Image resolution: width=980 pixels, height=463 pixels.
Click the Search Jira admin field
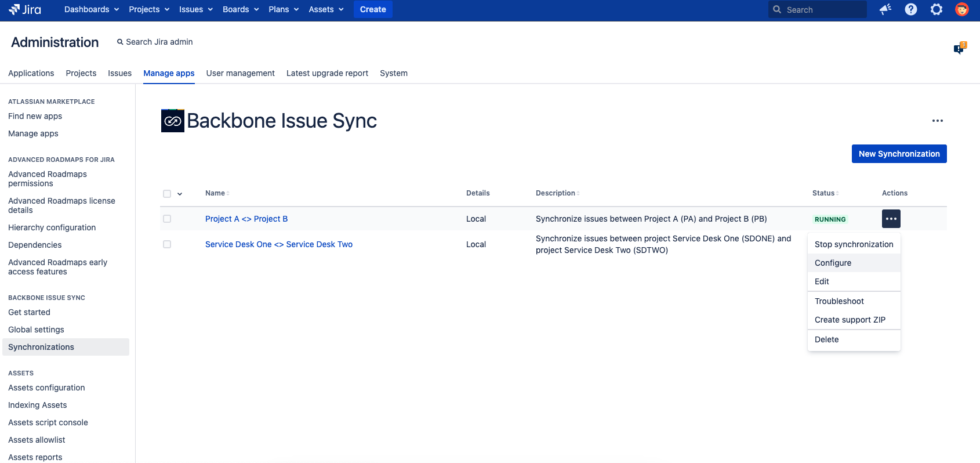coord(159,42)
